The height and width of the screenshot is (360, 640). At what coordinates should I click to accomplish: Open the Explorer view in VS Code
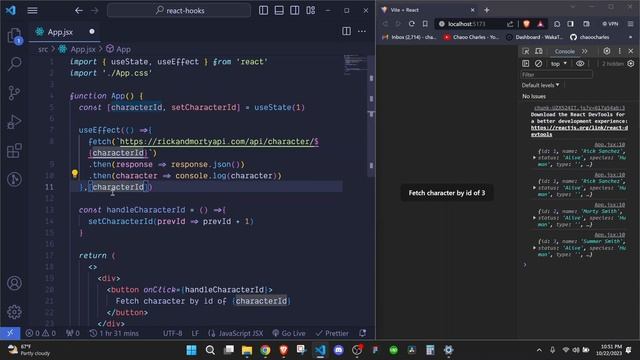[14, 36]
